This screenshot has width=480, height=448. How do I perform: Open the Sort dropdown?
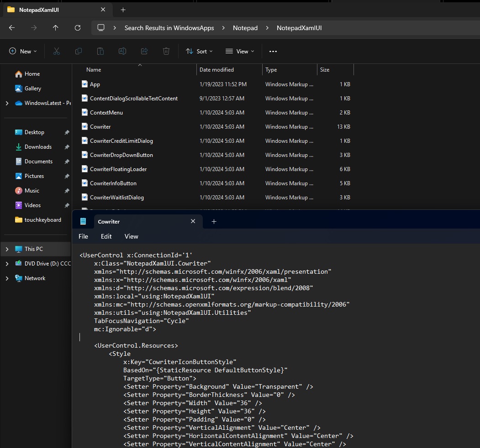pos(199,52)
